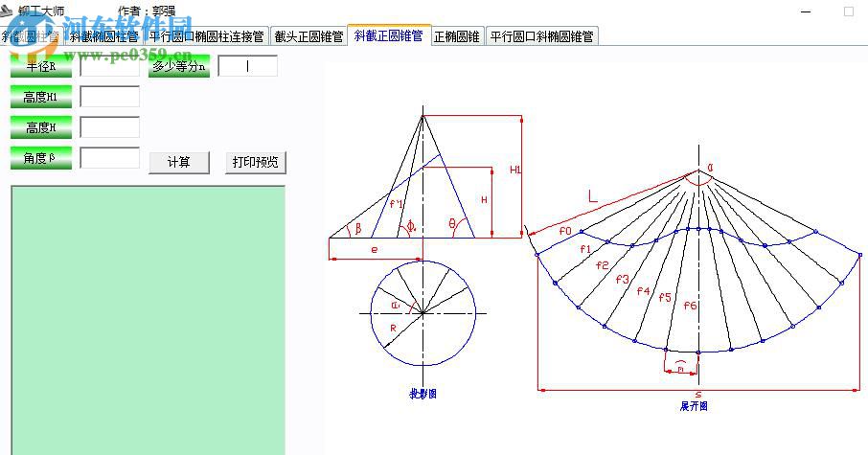Click the 投影图 caption under circle
Viewport: 868px width, 455px height.
point(423,394)
